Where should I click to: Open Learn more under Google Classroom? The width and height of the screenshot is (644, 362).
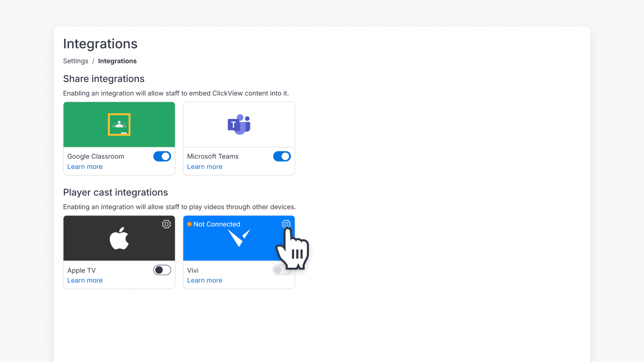pos(85,167)
